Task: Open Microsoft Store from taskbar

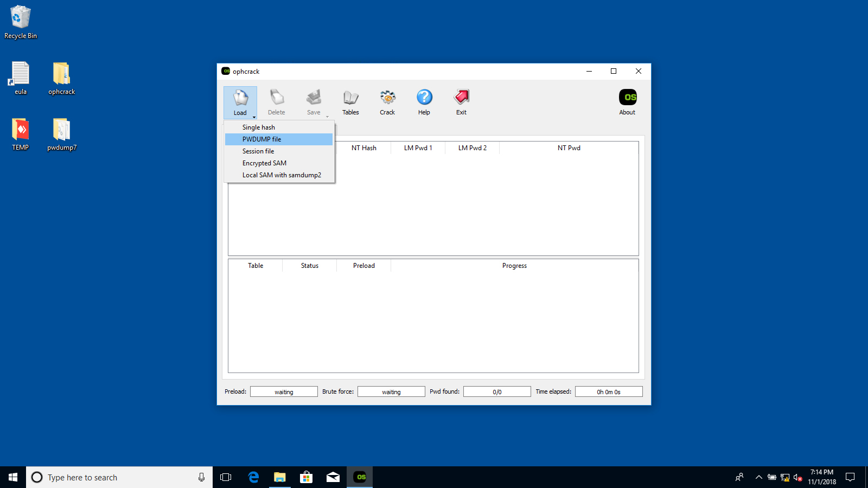Action: [307, 477]
